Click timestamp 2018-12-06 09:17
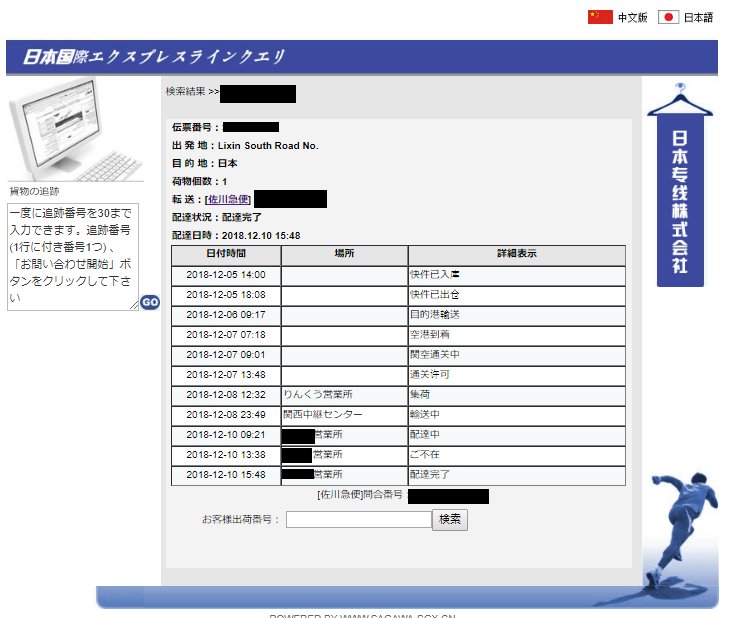The height and width of the screenshot is (618, 737). pos(226,315)
